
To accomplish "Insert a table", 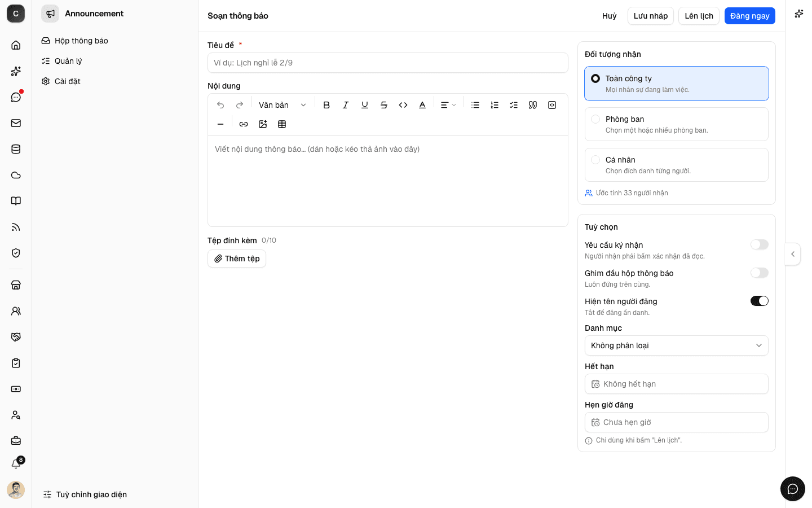I will pos(282,124).
